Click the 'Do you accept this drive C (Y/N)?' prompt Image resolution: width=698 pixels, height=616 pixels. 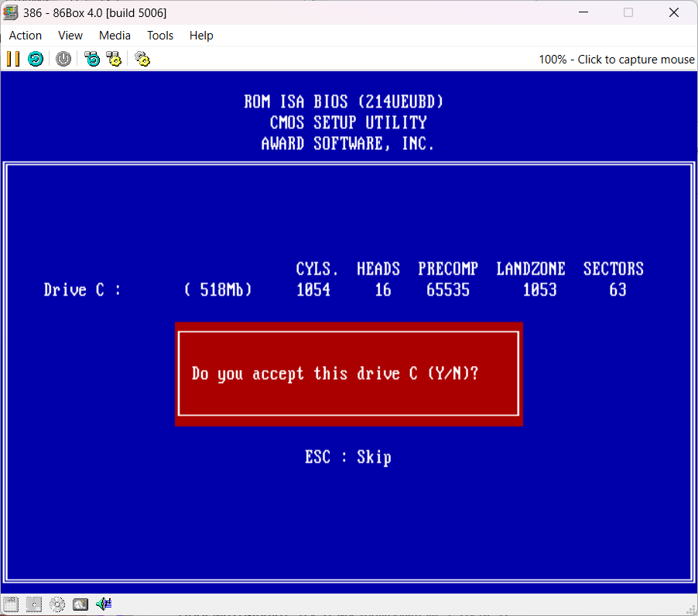coord(335,374)
